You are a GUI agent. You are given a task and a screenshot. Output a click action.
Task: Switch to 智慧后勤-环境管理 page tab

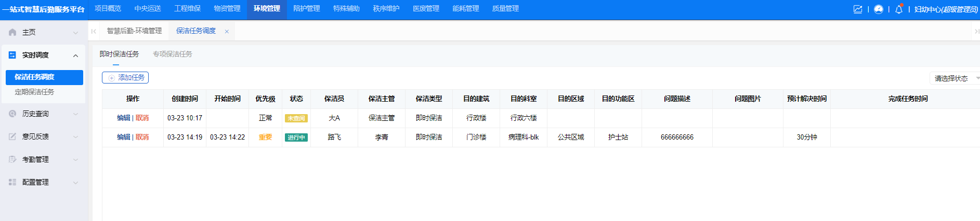click(x=134, y=31)
